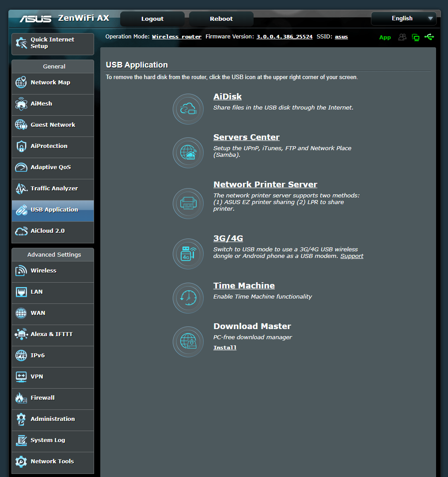Open VPN settings menu
The image size is (448, 477).
[x=53, y=377]
